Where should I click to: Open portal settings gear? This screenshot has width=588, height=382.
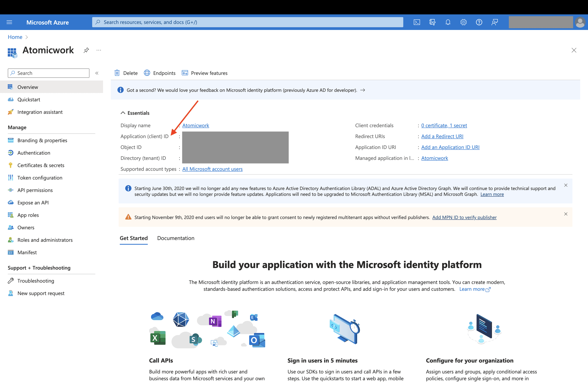click(464, 22)
